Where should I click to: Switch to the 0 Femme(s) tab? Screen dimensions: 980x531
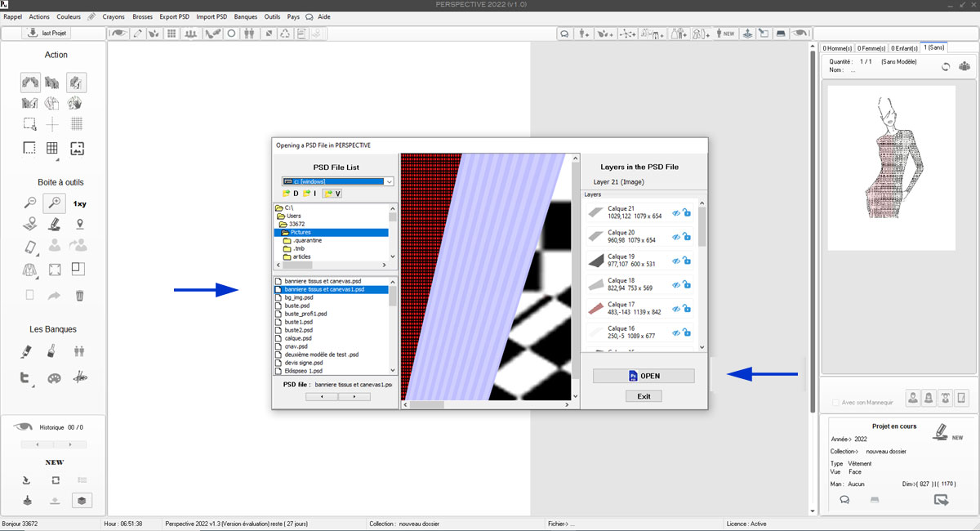pyautogui.click(x=871, y=48)
